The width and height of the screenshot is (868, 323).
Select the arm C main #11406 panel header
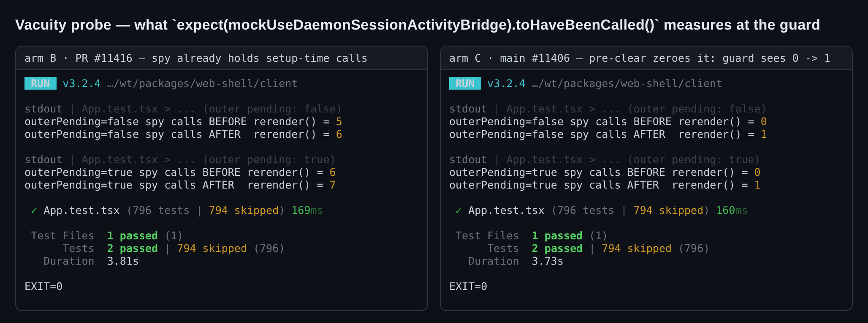coord(646,58)
